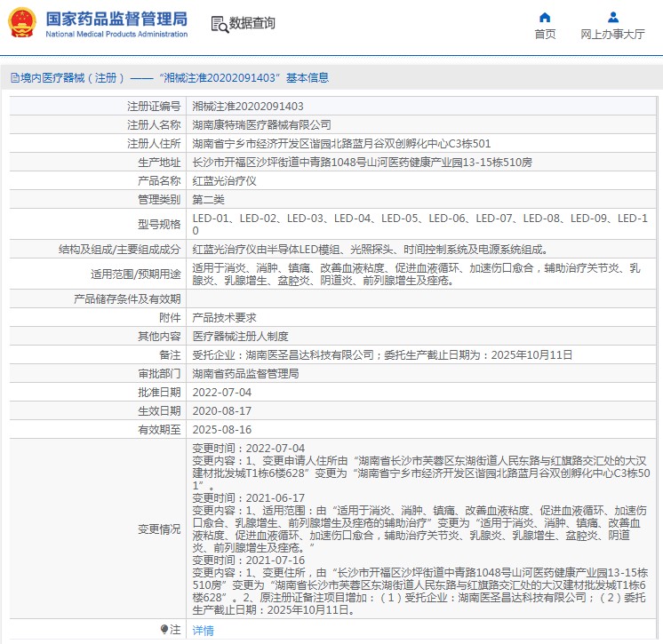Click the lightbulb icon beside 注
Viewport: 663px width, 644px height.
[164, 629]
